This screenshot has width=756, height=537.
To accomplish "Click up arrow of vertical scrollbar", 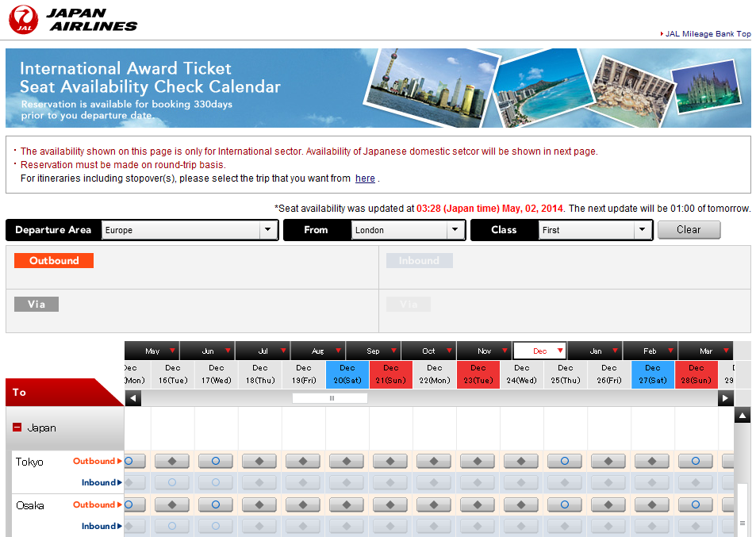I will (x=743, y=415).
